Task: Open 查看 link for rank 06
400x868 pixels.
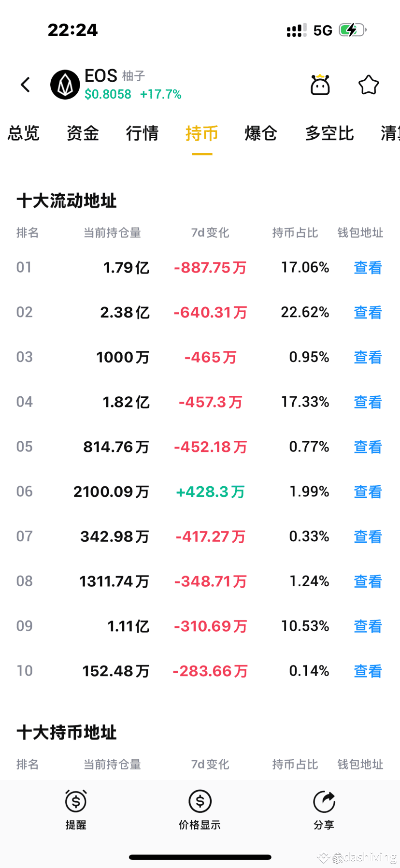Action: [x=368, y=492]
